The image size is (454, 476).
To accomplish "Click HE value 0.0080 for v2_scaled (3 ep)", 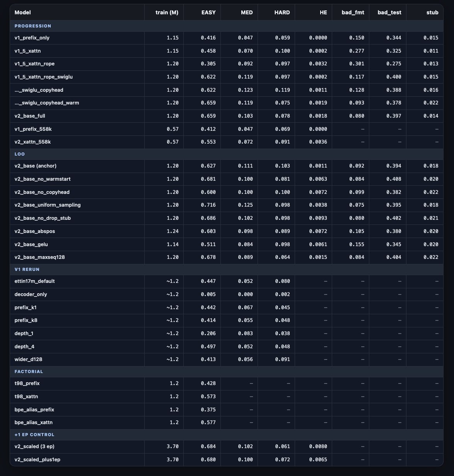I will [318, 447].
